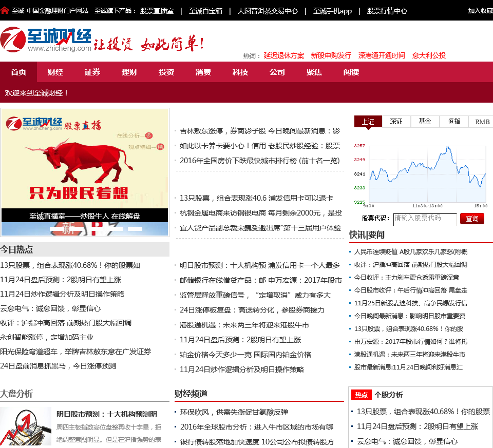This screenshot has height=448, width=493.
Task: Open 监管层释放重磅信号 article
Action: click(255, 295)
